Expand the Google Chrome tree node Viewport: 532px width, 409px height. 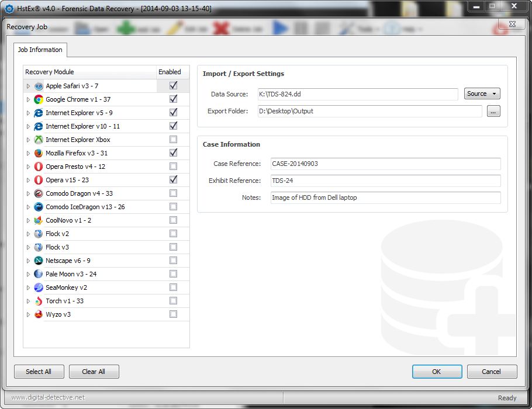point(28,99)
